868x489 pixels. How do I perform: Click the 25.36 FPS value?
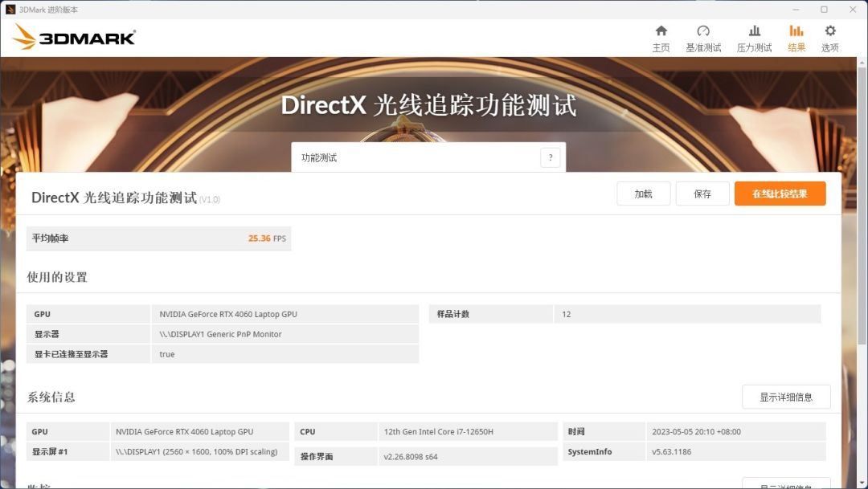(x=267, y=238)
